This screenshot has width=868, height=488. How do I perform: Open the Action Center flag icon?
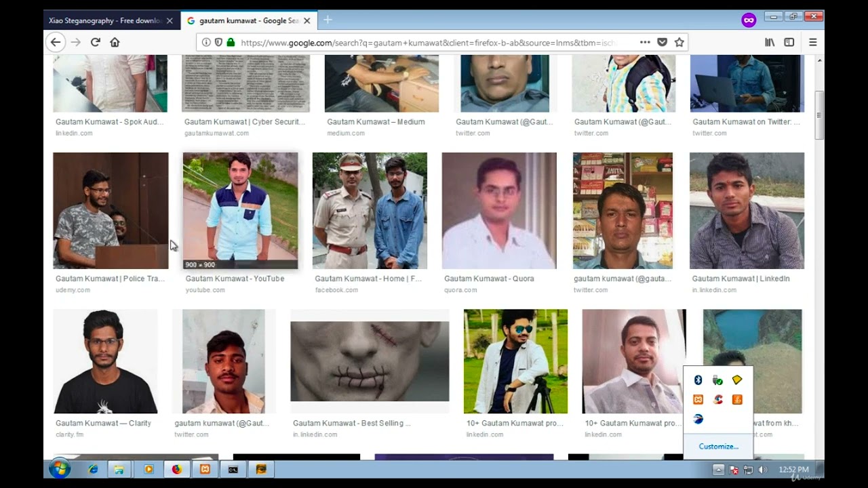pyautogui.click(x=734, y=470)
